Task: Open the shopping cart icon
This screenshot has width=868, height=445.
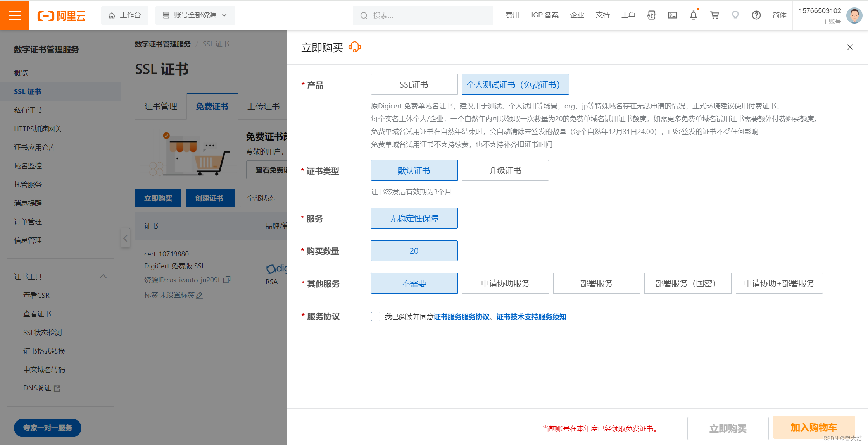Action: tap(714, 15)
